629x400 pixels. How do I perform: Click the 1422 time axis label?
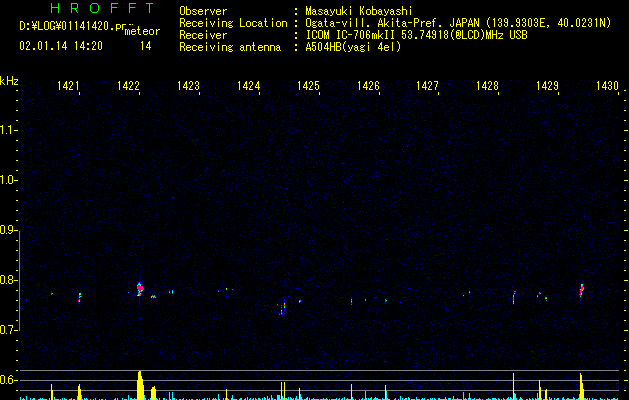[128, 85]
